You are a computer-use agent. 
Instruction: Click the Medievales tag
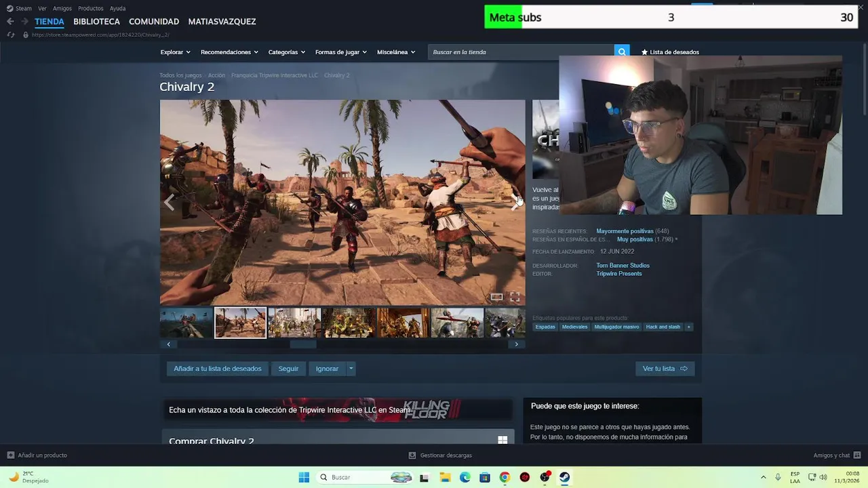pyautogui.click(x=574, y=327)
